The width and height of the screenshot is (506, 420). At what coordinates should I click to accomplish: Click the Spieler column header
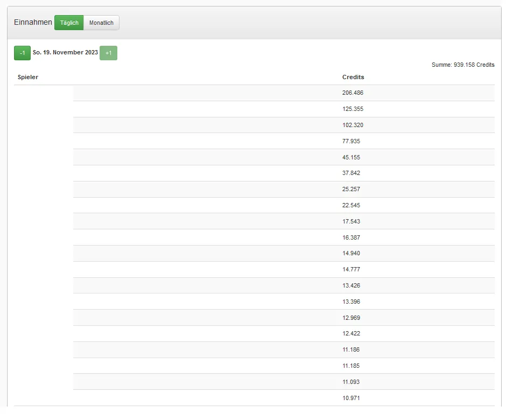(x=28, y=77)
